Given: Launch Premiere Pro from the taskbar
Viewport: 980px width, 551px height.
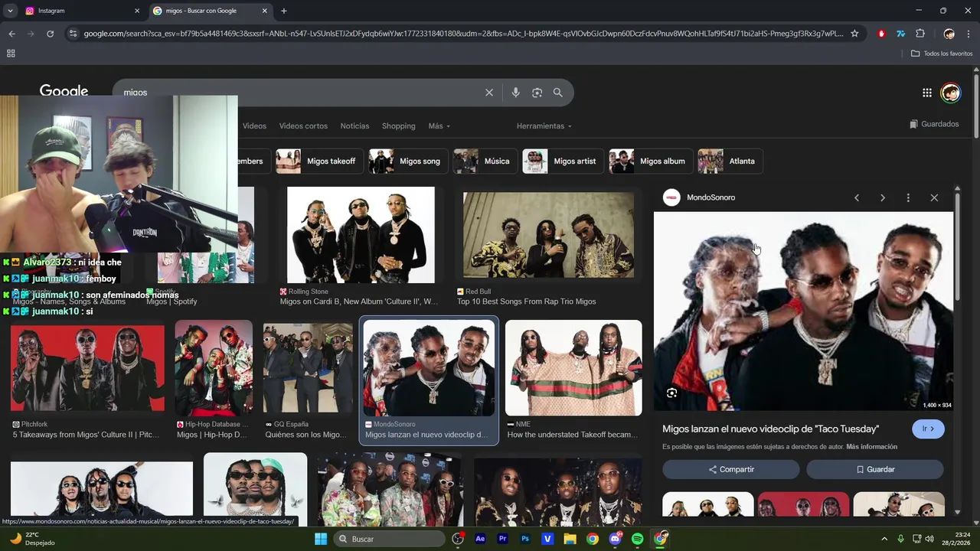Looking at the screenshot, I should point(503,539).
